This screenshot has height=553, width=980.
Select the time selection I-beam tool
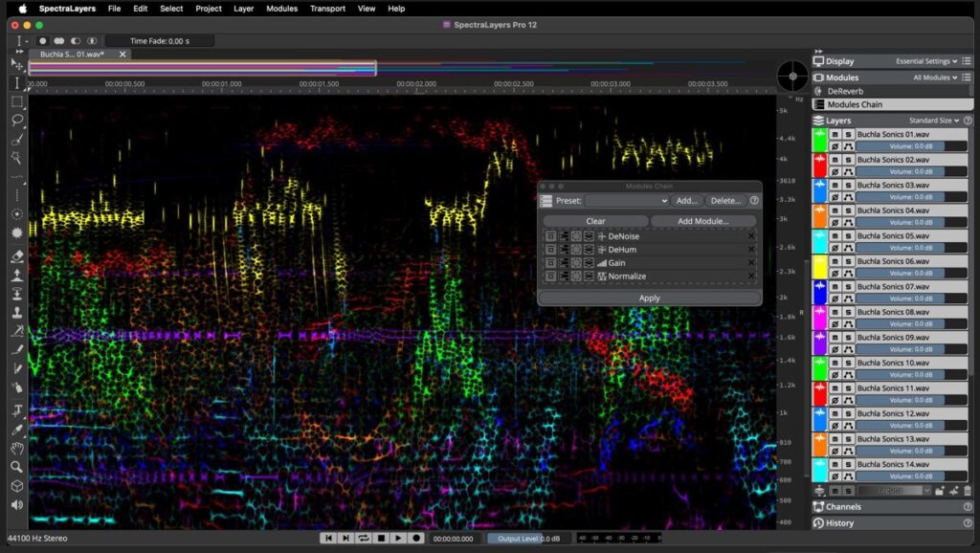click(x=17, y=83)
